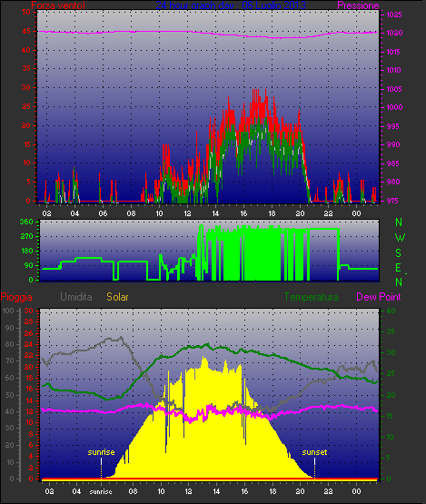Click the Forza vento axis title
The height and width of the screenshot is (504, 426).
click(x=58, y=5)
